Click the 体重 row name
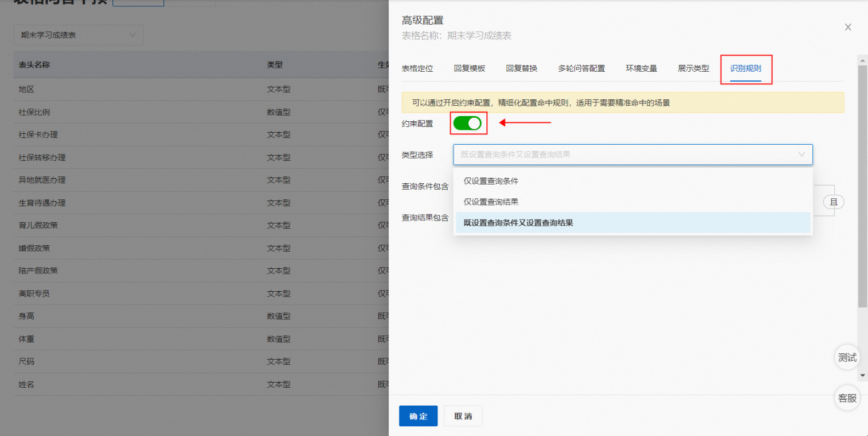This screenshot has width=868, height=436. pyautogui.click(x=26, y=339)
